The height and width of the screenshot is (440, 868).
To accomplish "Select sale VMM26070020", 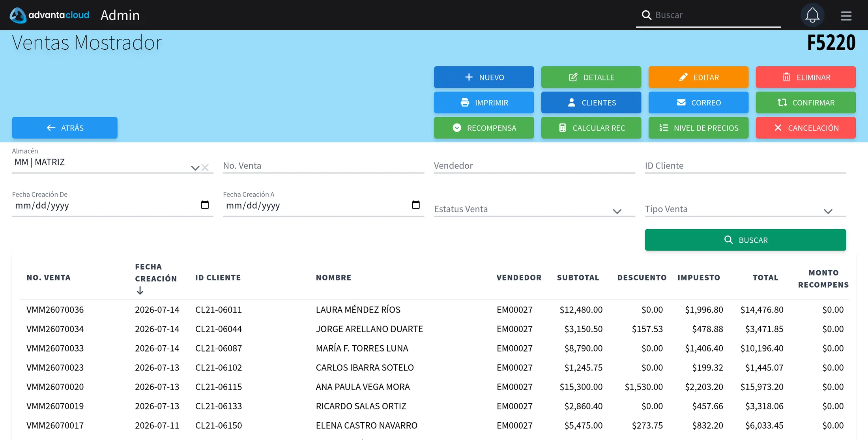I will pos(55,387).
